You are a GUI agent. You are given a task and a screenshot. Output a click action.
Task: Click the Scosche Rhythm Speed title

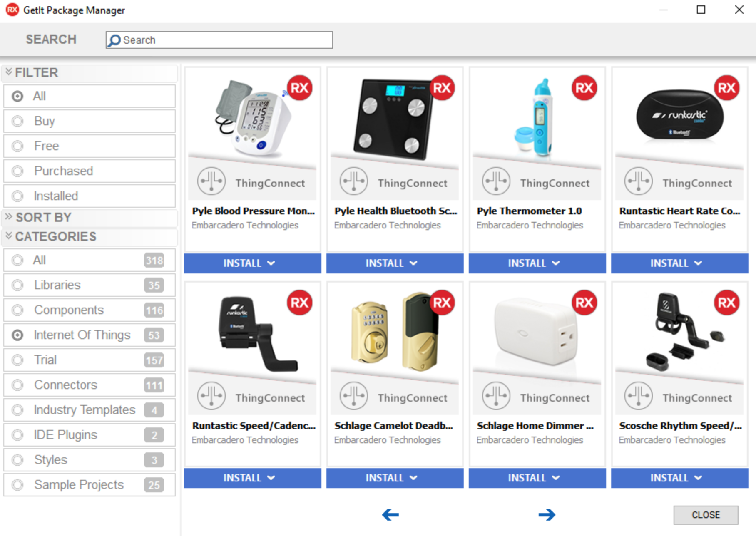click(x=680, y=426)
